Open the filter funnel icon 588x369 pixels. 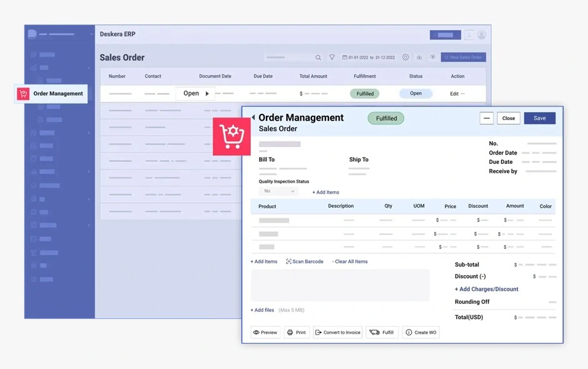(x=332, y=58)
